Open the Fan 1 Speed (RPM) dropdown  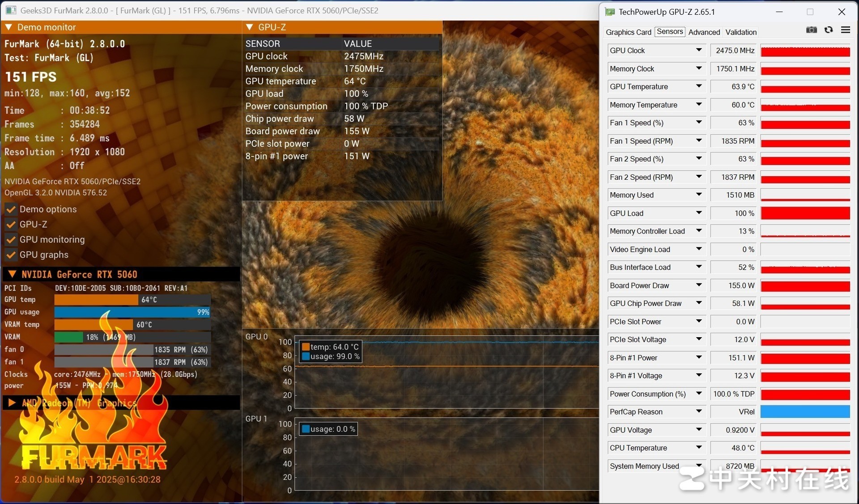click(x=698, y=141)
